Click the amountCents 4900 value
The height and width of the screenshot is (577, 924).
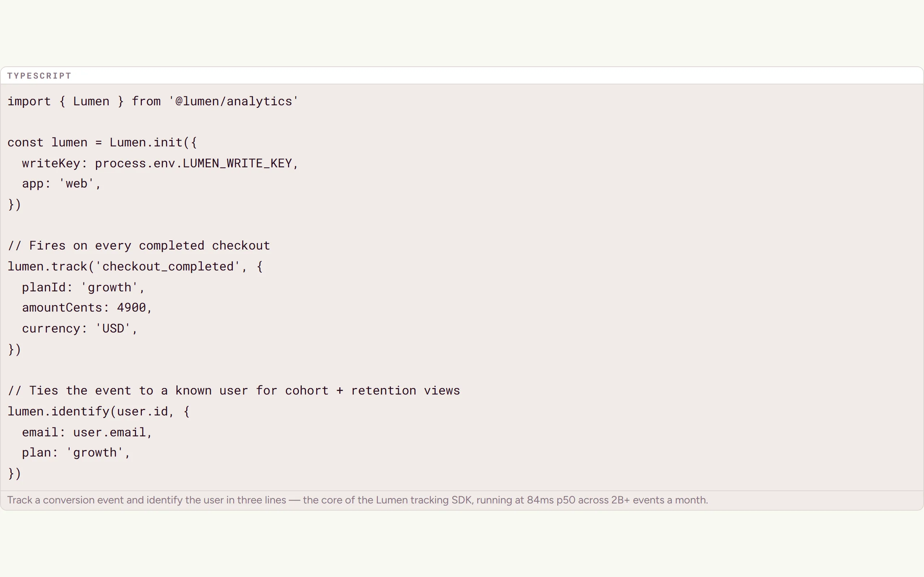click(x=131, y=308)
